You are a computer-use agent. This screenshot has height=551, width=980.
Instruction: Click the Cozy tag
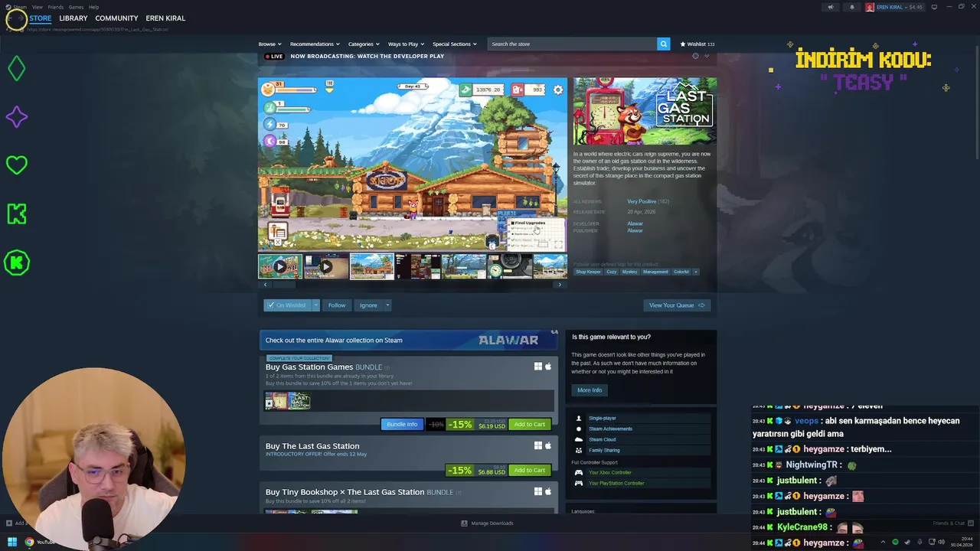[x=612, y=272]
